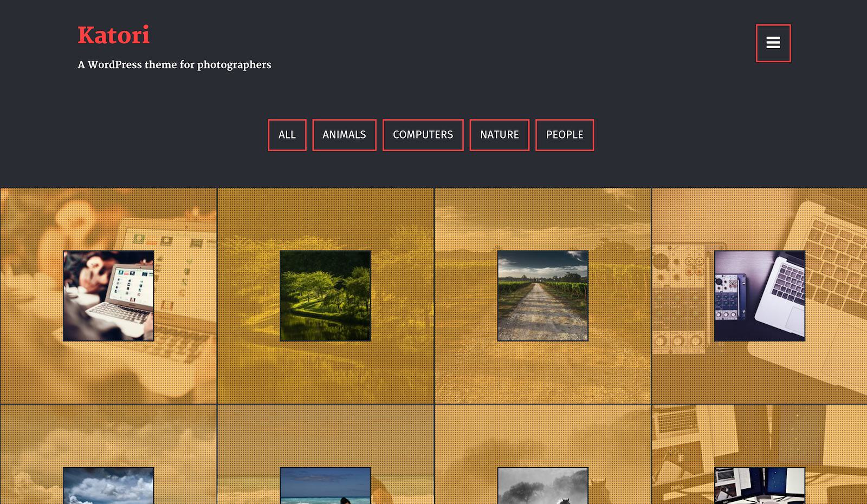Show only NATURE photos
The height and width of the screenshot is (504, 867).
point(499,135)
